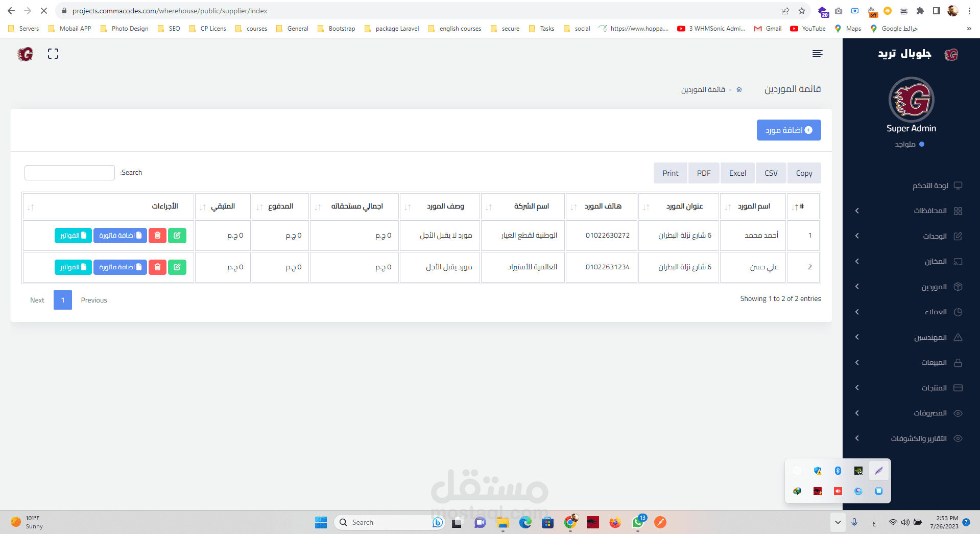Go back with the browser back arrow
This screenshot has width=980, height=534.
pos(11,11)
